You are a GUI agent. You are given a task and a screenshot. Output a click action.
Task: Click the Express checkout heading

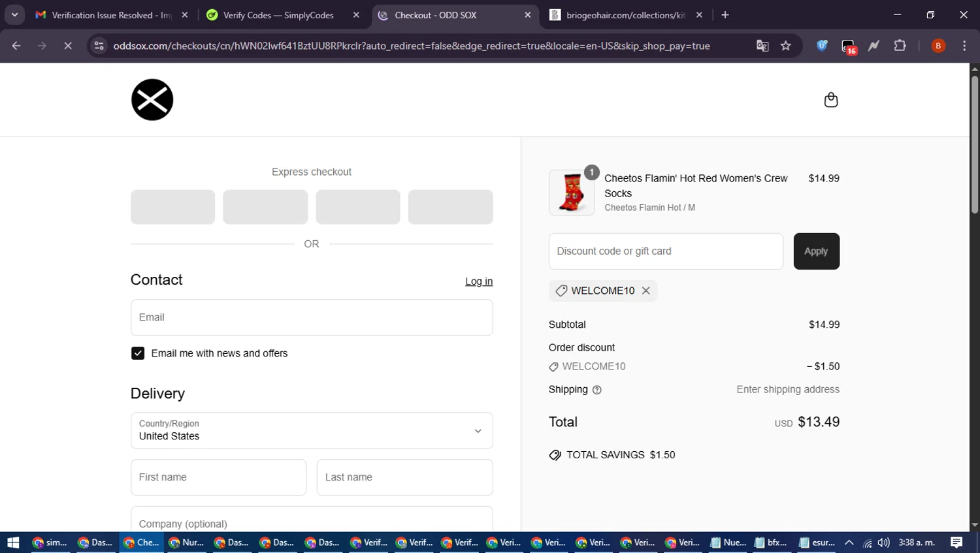pos(312,172)
